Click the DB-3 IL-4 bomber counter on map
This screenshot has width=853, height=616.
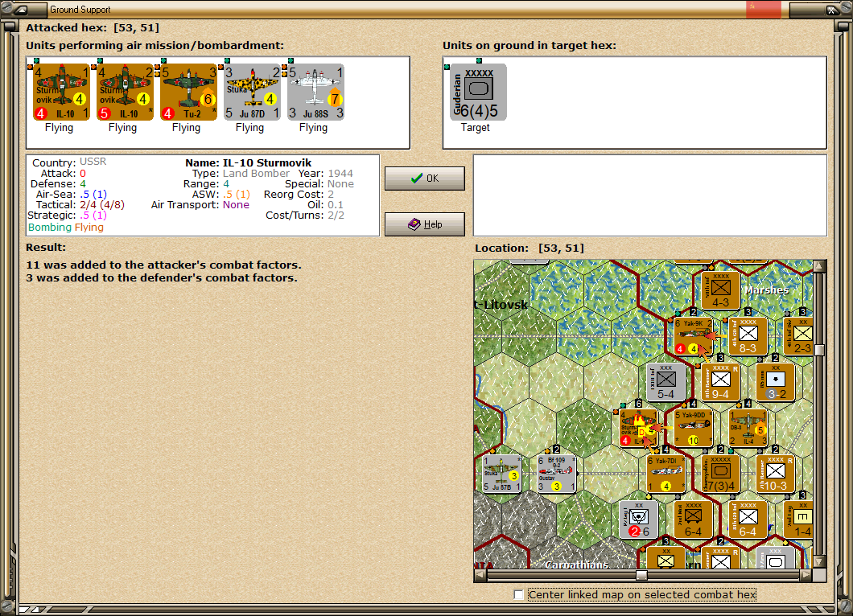tap(748, 428)
